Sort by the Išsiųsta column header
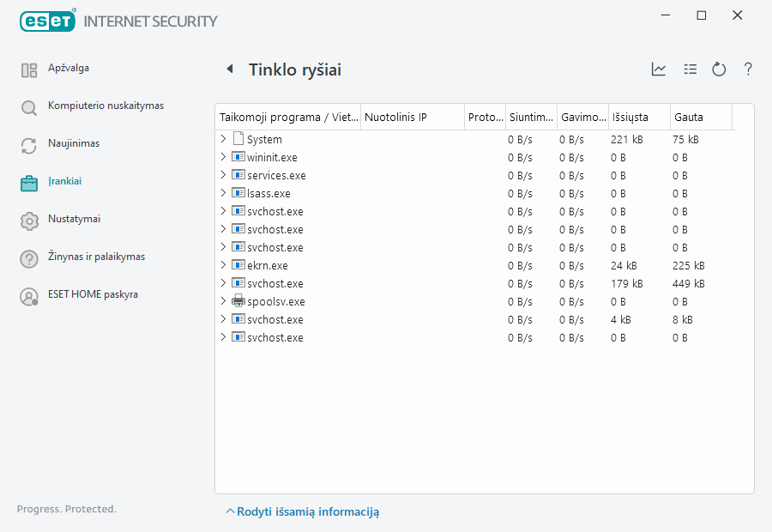 638,117
